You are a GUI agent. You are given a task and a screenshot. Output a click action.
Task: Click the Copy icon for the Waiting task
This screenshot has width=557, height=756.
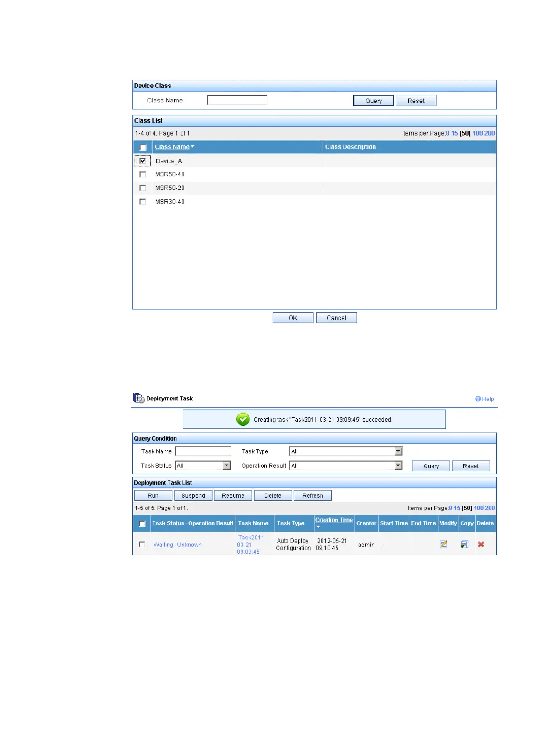pos(464,544)
